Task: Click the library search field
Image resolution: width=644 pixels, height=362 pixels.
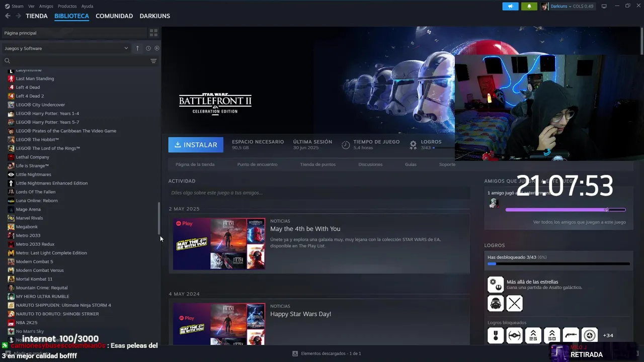Action: pyautogui.click(x=75, y=61)
